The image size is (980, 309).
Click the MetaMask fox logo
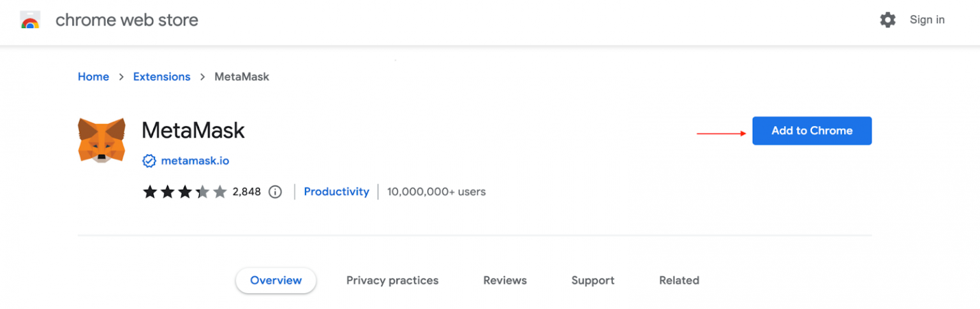pyautogui.click(x=101, y=140)
